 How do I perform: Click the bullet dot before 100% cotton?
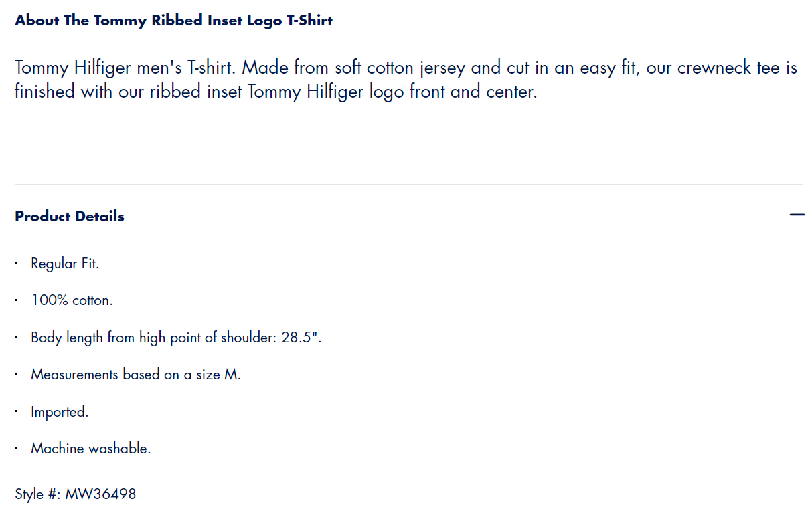point(16,300)
